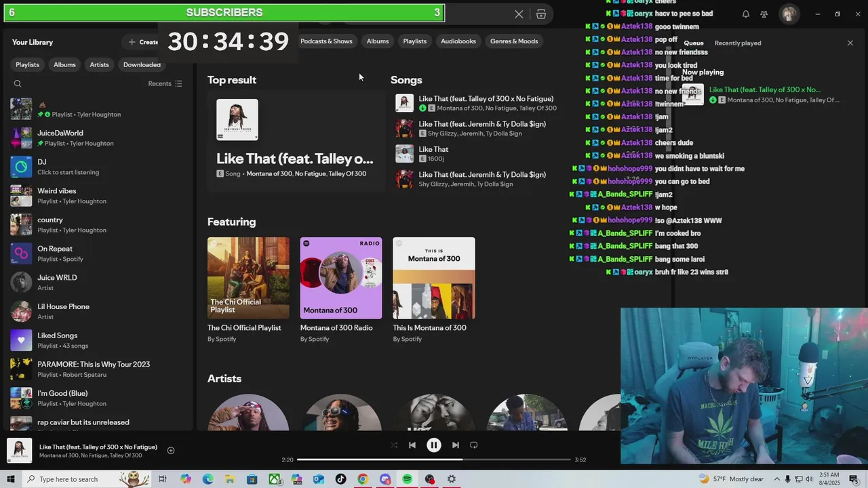Open the Windows Start menu

(x=10, y=479)
